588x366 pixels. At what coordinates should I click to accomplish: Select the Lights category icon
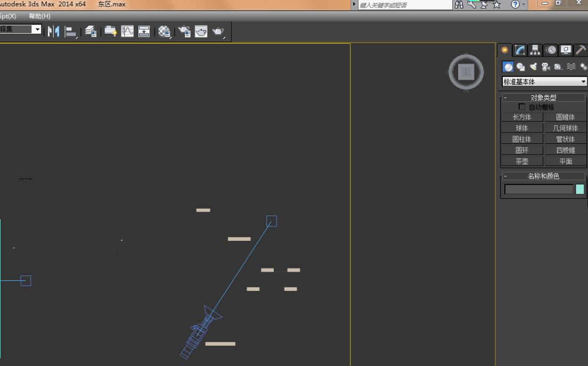tap(533, 67)
